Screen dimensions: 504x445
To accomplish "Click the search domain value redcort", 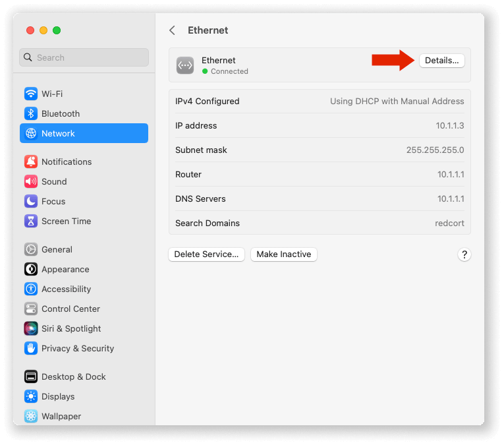I will point(449,223).
